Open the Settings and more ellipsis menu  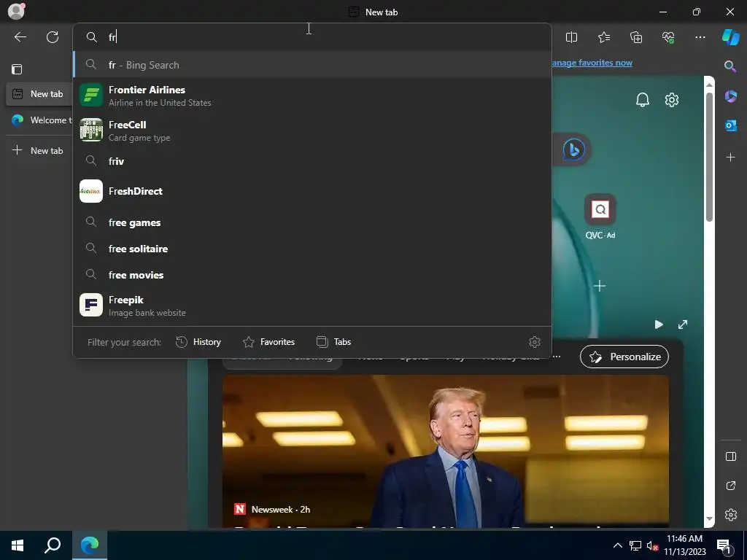coord(700,37)
